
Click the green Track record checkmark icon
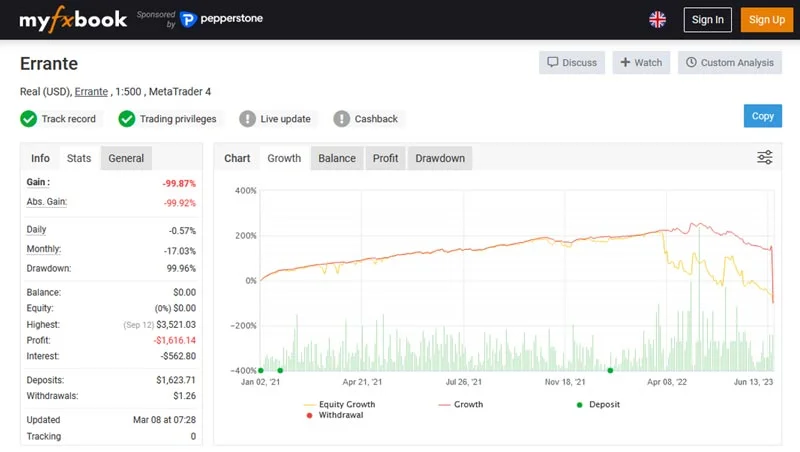click(x=29, y=119)
